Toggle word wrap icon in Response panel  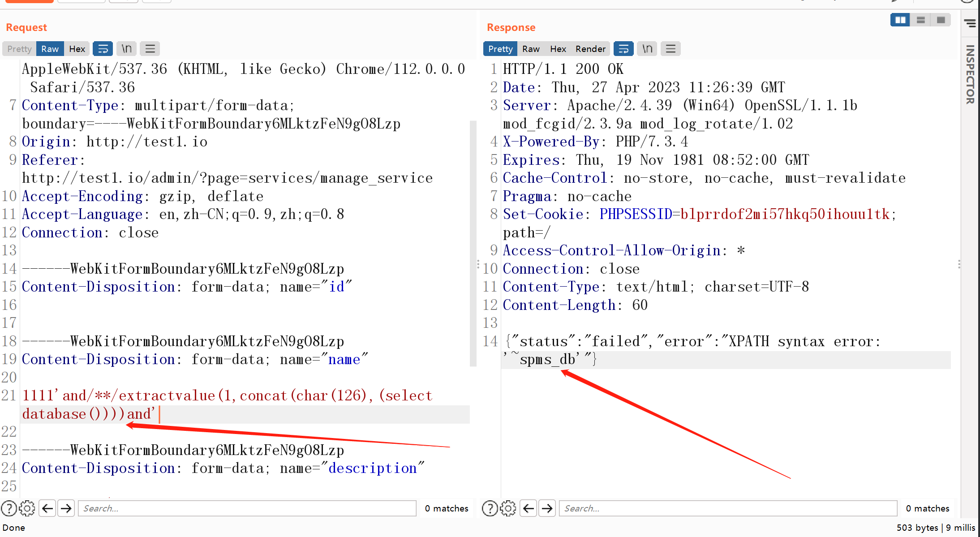[623, 49]
